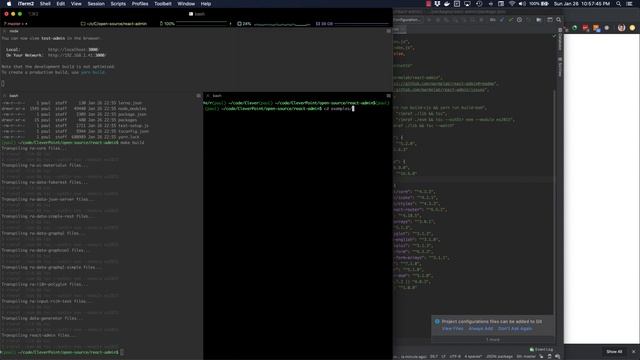
Task: Click the IDE VCS commit checkmark icon
Action: tap(511, 20)
